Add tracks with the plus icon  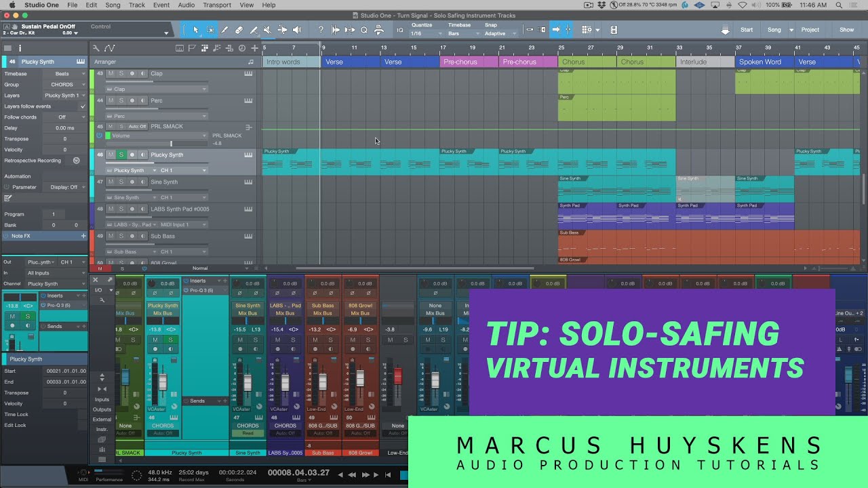coord(254,48)
